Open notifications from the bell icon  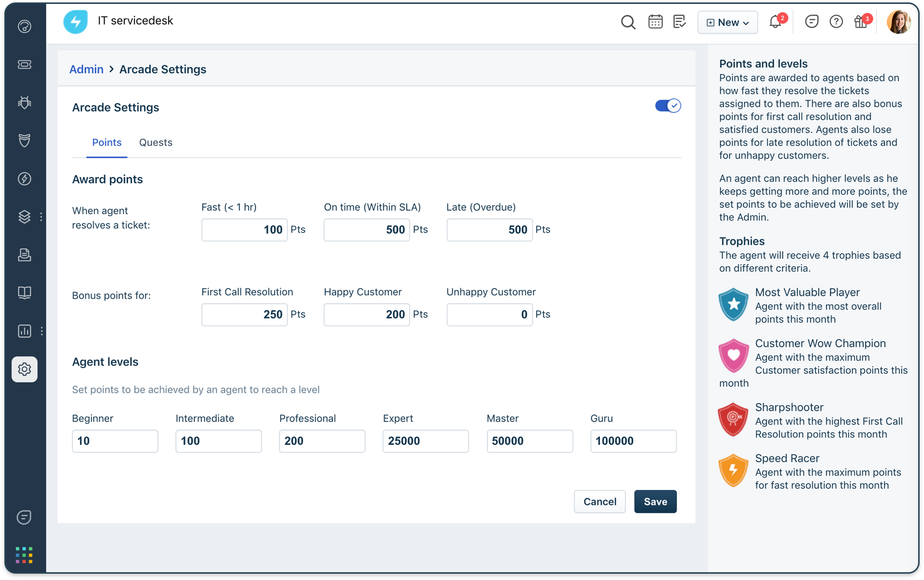pyautogui.click(x=775, y=22)
